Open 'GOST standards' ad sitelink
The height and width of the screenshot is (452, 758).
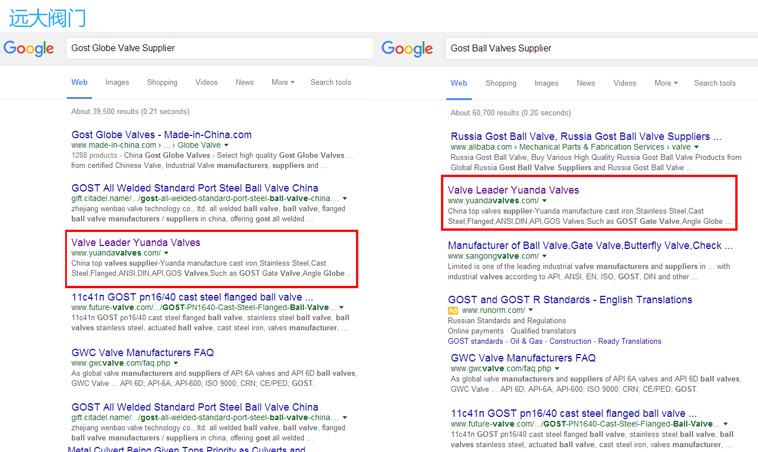click(x=475, y=341)
